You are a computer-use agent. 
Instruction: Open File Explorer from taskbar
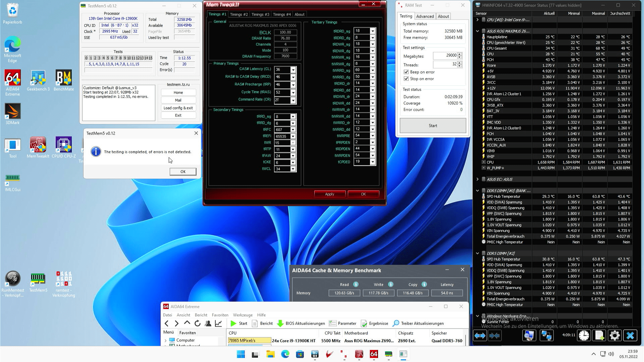pos(270,354)
